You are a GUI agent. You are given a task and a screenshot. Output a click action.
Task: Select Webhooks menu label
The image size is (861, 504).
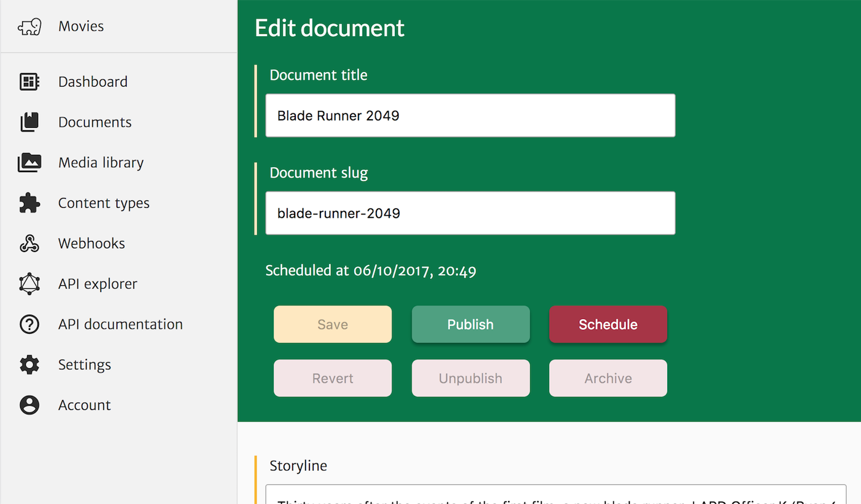coord(92,244)
